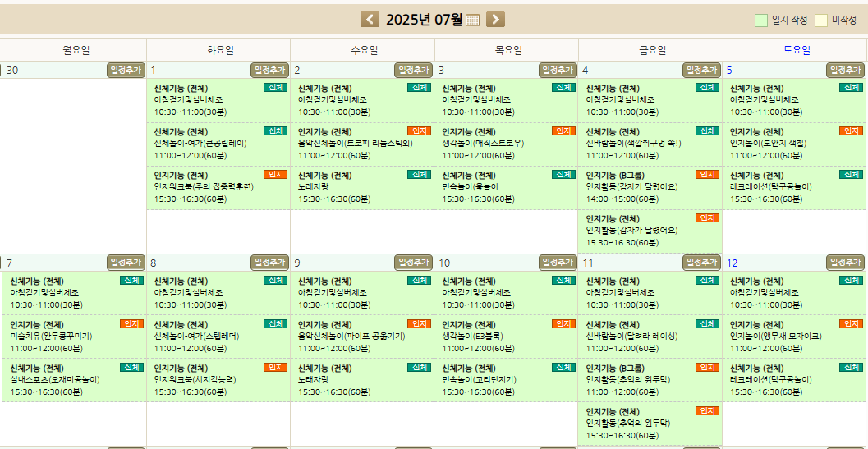This screenshot has width=868, height=449.
Task: Go to previous month with left arrow
Action: point(370,20)
